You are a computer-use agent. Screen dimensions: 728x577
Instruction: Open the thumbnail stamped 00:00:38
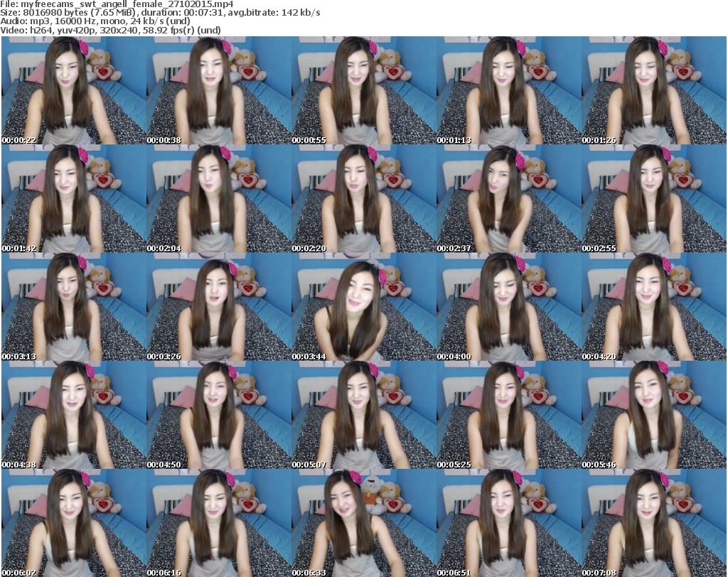tap(219, 90)
